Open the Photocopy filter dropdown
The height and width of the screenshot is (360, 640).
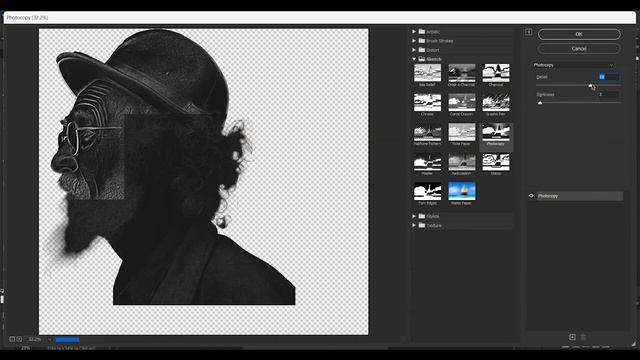(573, 65)
